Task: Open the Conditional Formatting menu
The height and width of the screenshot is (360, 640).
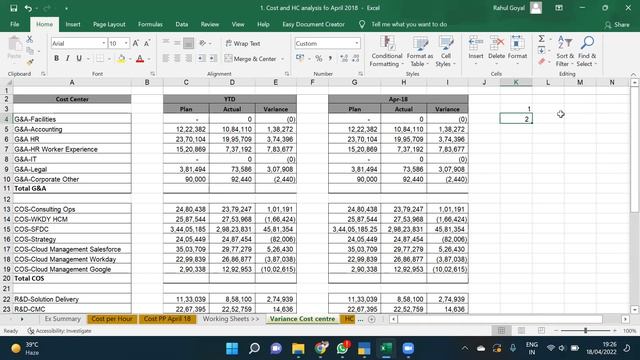Action: [386, 52]
